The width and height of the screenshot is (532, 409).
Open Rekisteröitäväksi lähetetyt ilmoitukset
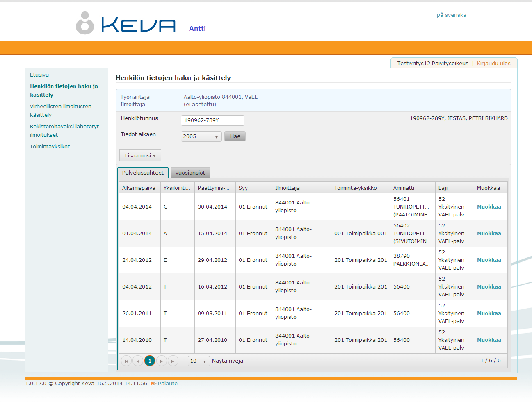pyautogui.click(x=64, y=131)
